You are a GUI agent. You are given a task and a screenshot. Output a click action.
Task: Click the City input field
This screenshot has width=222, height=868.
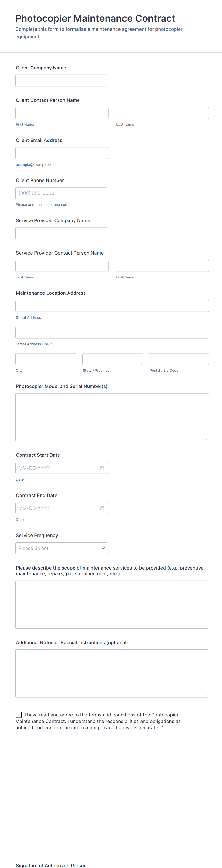coord(45,359)
